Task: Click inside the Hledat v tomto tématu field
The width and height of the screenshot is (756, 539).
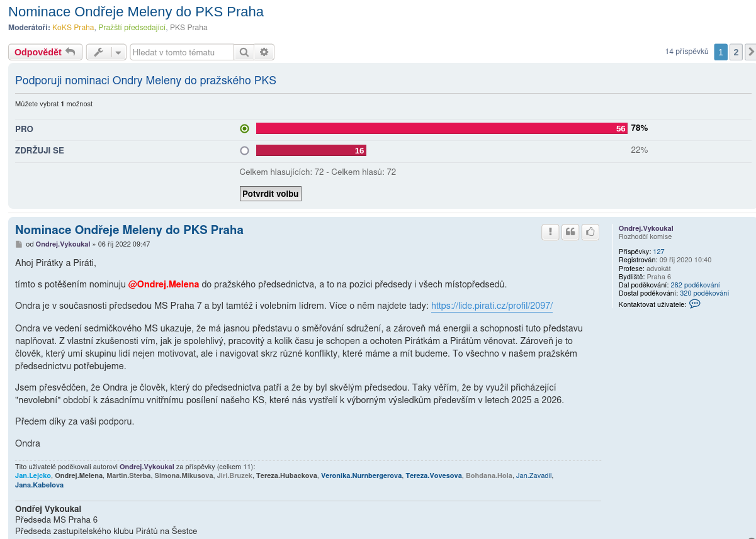Action: (x=181, y=52)
